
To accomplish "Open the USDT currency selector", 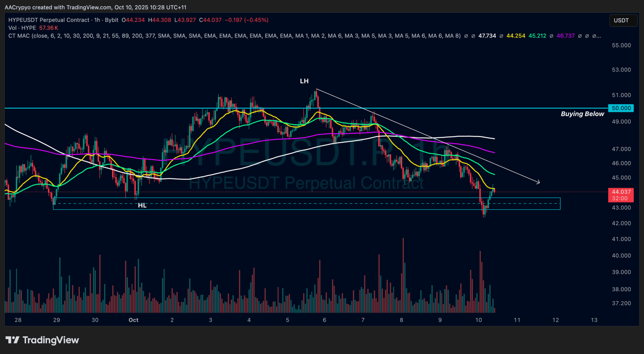I will pyautogui.click(x=623, y=21).
